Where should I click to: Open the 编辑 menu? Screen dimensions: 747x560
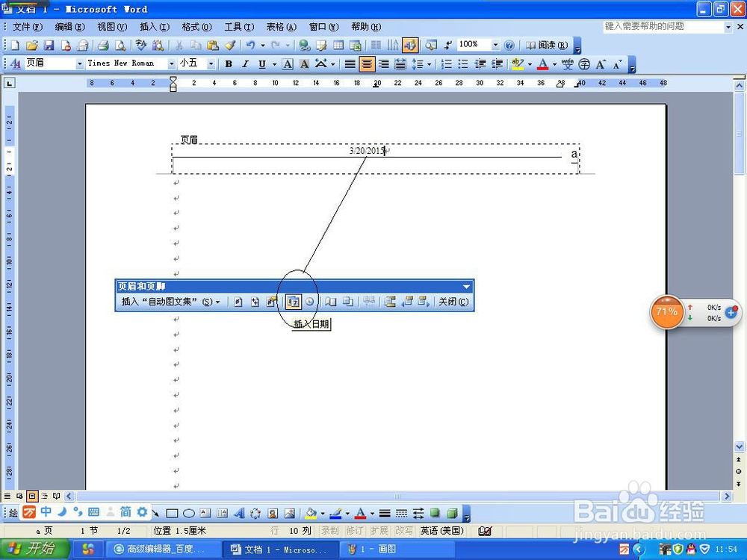(x=70, y=27)
